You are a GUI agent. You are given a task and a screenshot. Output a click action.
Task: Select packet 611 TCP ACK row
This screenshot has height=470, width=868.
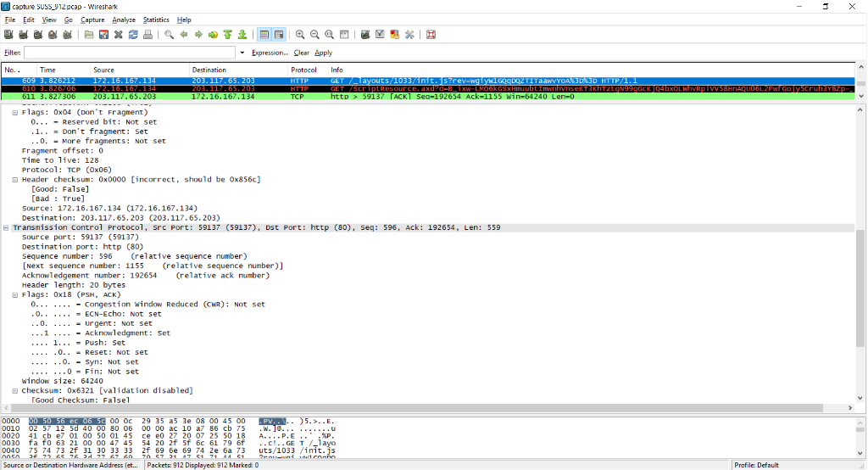[428, 97]
